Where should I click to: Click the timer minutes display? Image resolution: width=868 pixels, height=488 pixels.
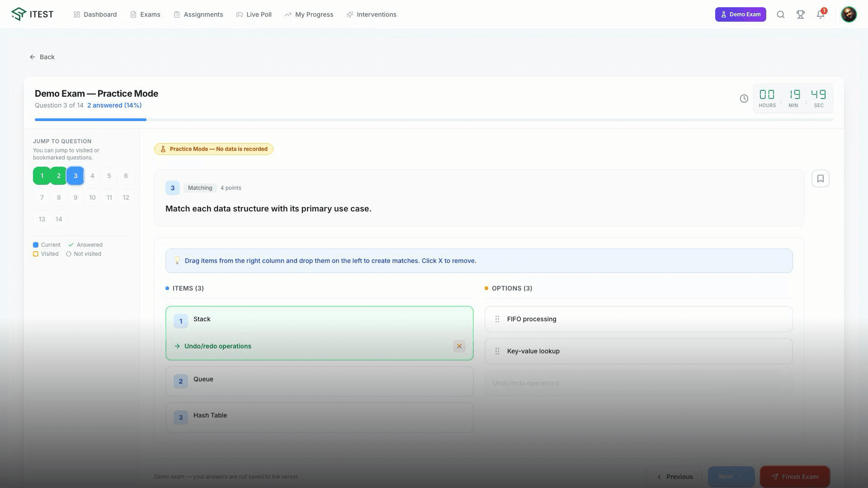tap(793, 98)
